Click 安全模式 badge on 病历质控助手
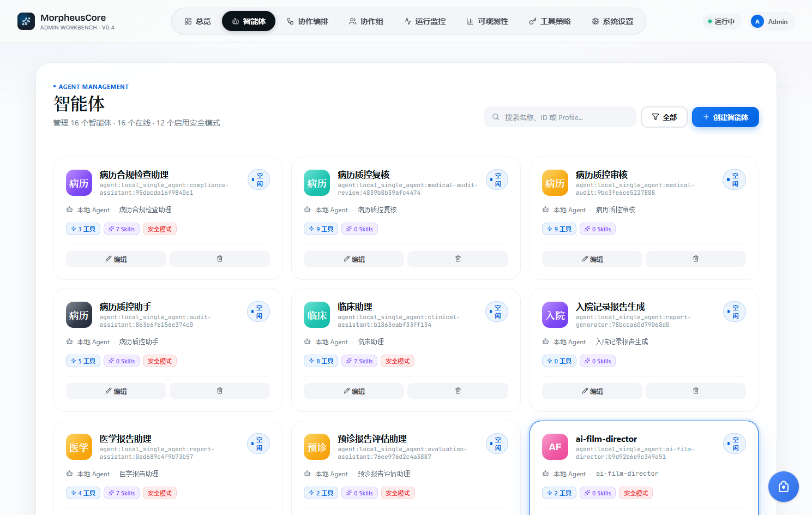Screen dimensions: 812x515 tap(160, 361)
